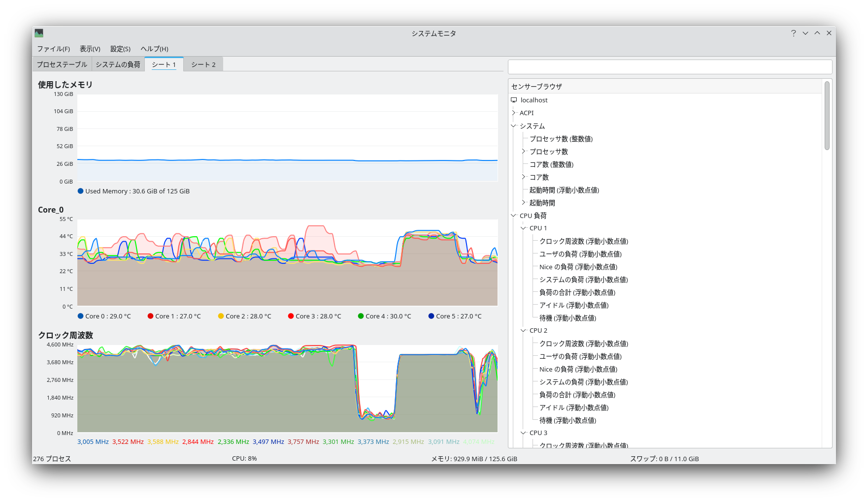Click the localhost host icon in sensor browser
This screenshot has width=868, height=502.
(514, 100)
